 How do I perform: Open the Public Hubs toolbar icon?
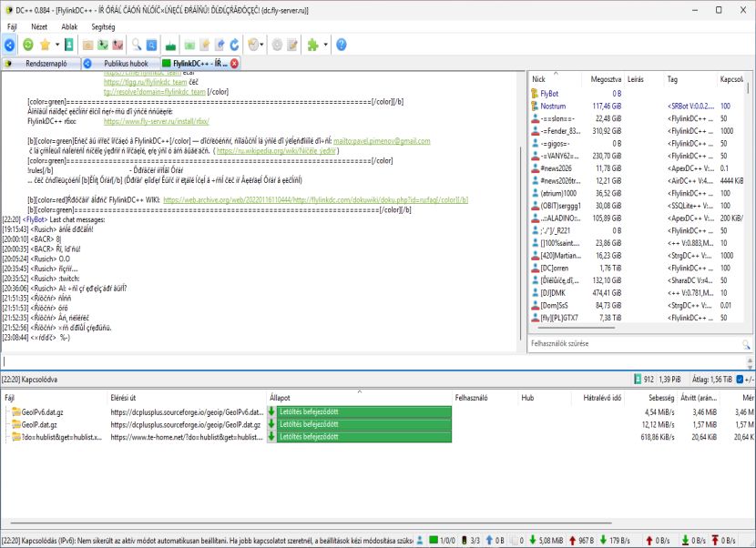(x=9, y=45)
